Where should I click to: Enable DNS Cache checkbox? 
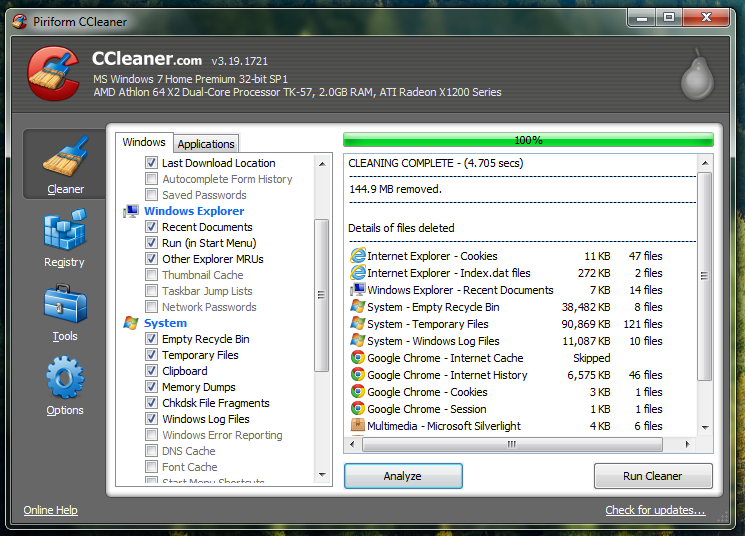[151, 451]
